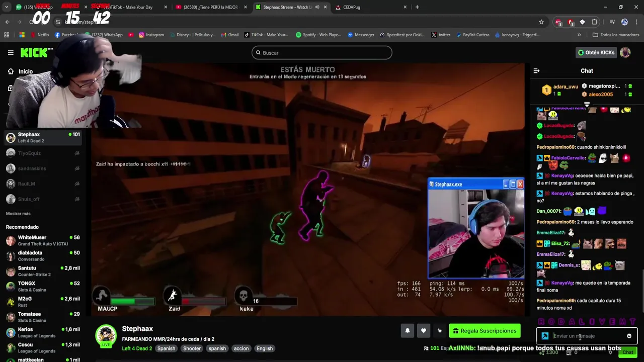Select the Shooter tag

192,348
